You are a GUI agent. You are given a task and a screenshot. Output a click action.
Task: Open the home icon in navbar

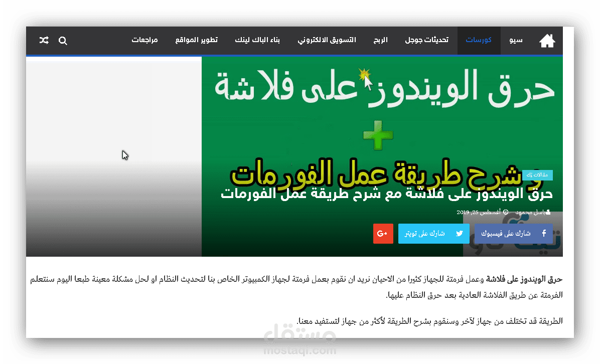[547, 41]
